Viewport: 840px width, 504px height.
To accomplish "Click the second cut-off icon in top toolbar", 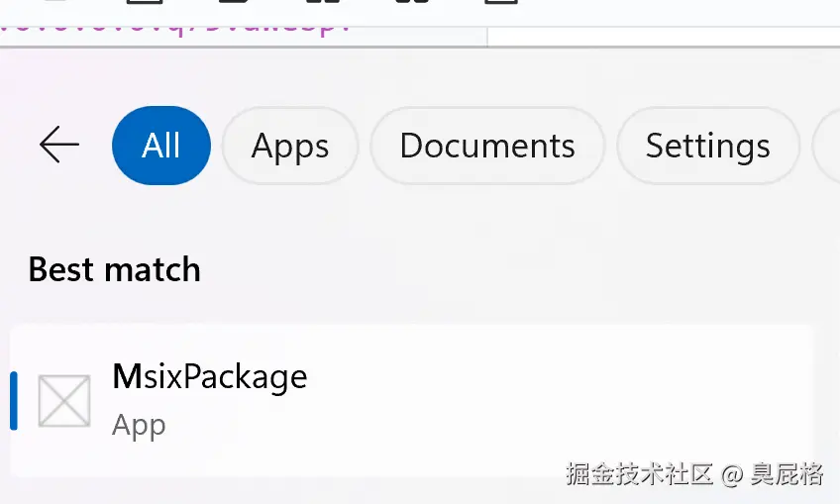I will point(145,2).
